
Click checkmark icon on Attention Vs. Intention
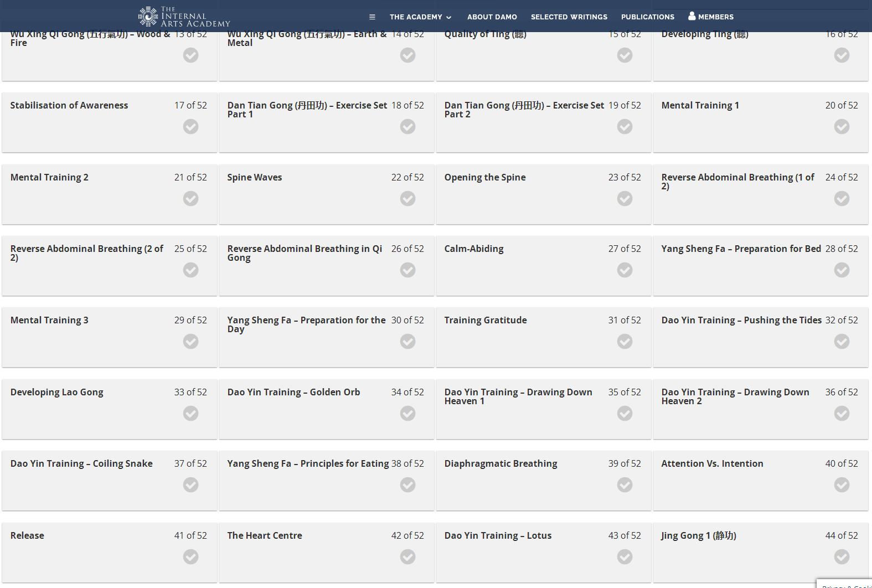coord(842,484)
